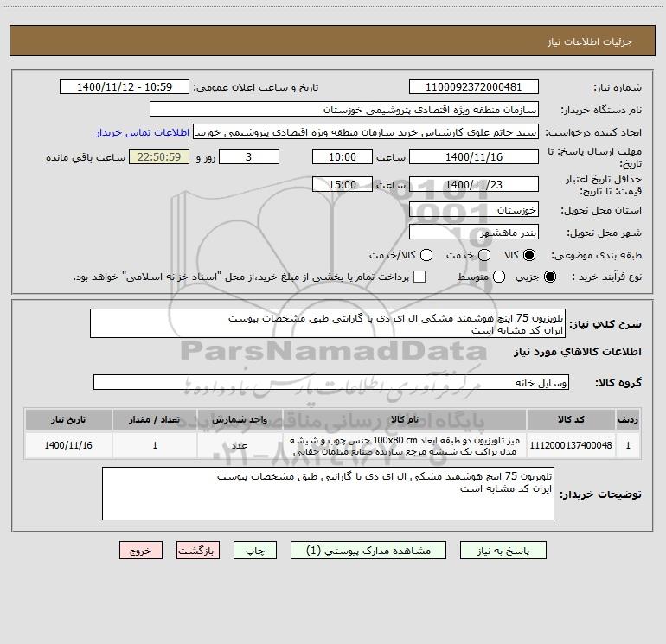Click the unit cell عدد

[240, 445]
